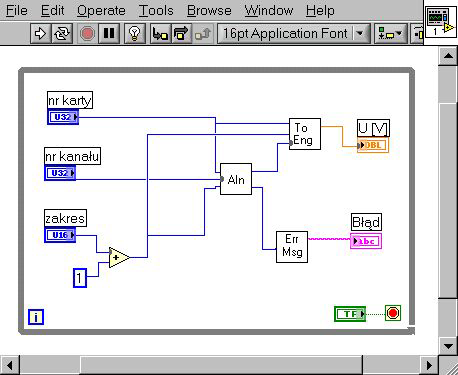Select the To Eng subVI node
This screenshot has height=375, width=458.
(x=305, y=134)
